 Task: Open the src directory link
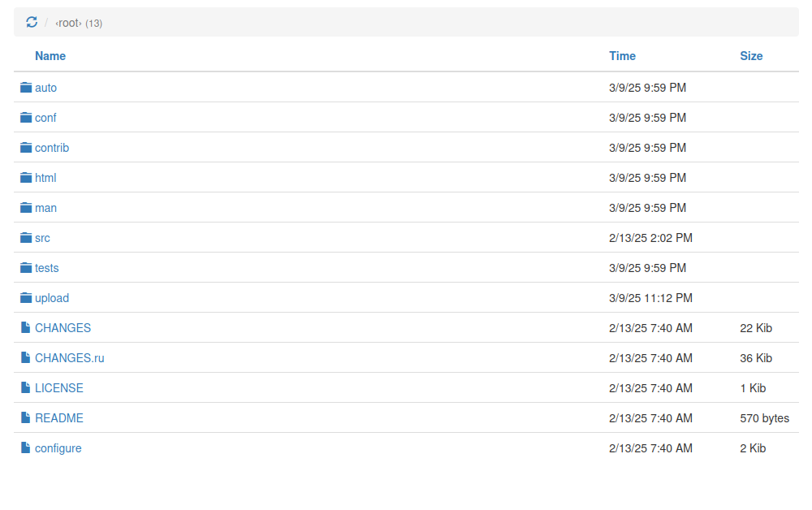pos(42,238)
